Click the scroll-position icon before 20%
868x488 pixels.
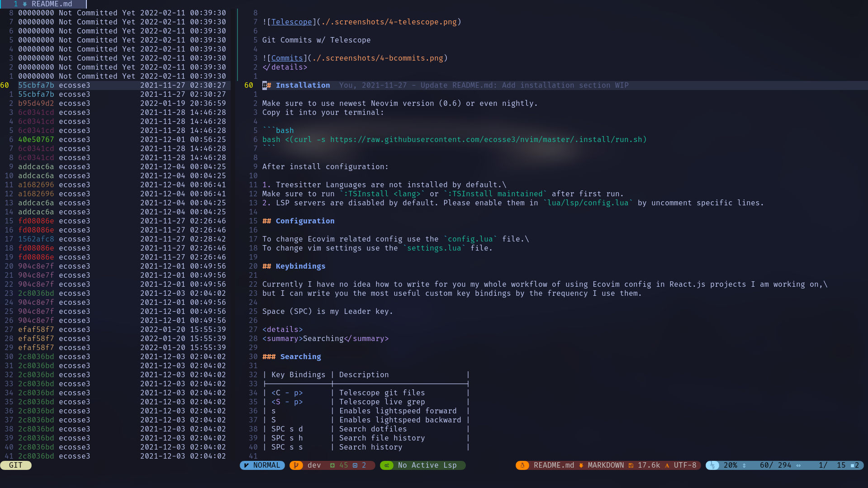coord(712,465)
